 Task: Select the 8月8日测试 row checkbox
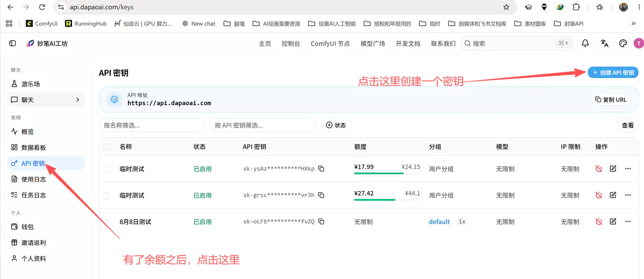(106, 222)
